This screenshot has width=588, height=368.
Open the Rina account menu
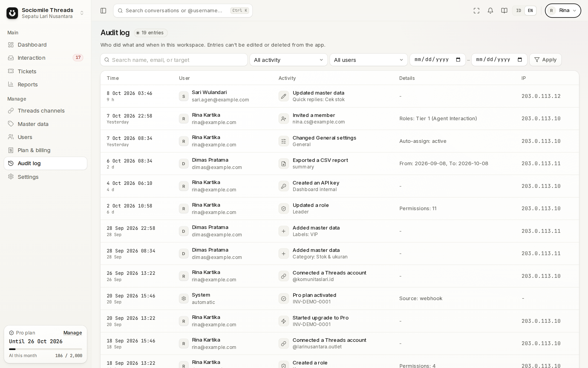click(x=563, y=11)
